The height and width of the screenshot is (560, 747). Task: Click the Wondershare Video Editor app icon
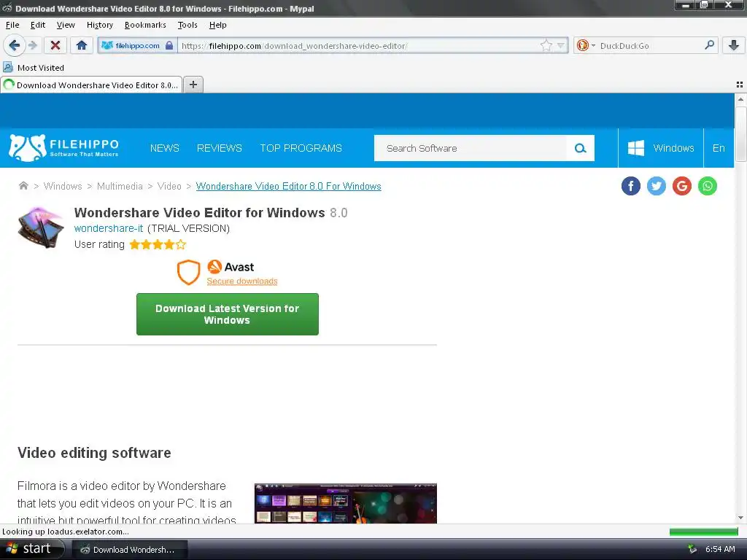41,227
